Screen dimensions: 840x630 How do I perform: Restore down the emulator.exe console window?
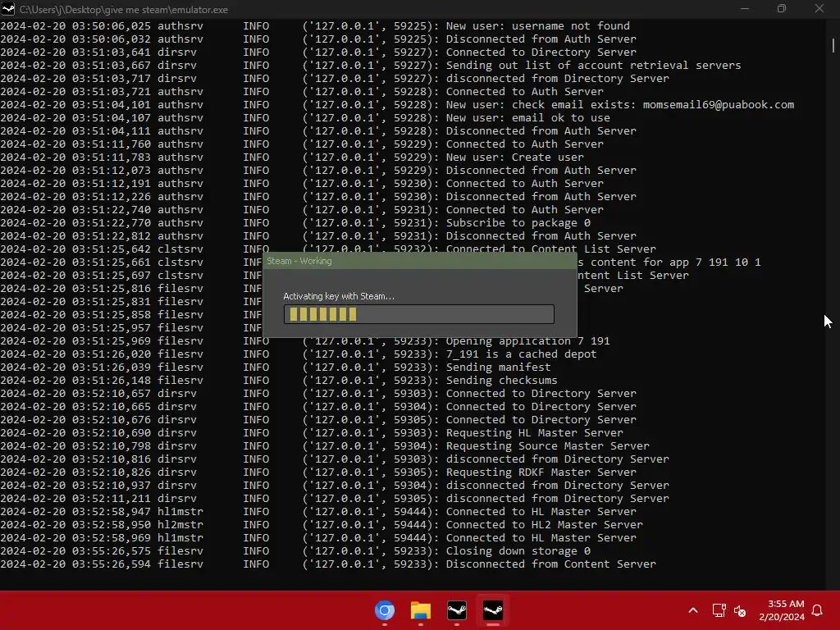(x=782, y=9)
